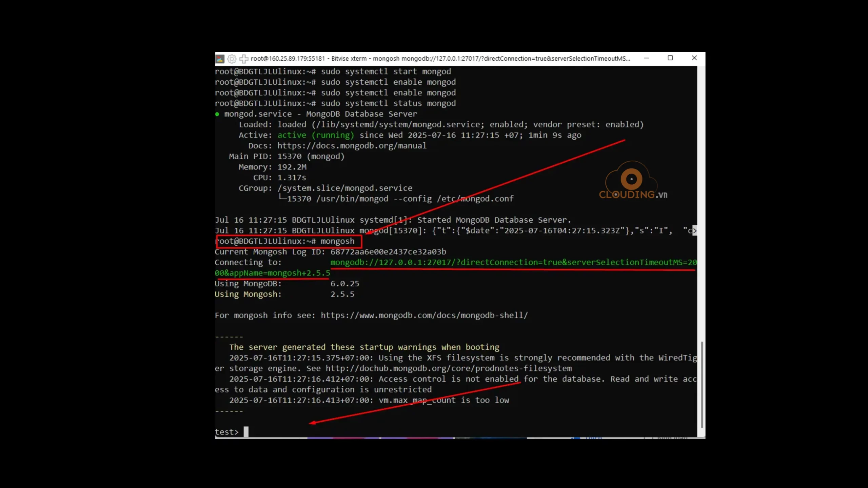Click the 'Using Mongosh: 2.5.5' version line
This screenshot has width=868, height=488.
pos(284,294)
